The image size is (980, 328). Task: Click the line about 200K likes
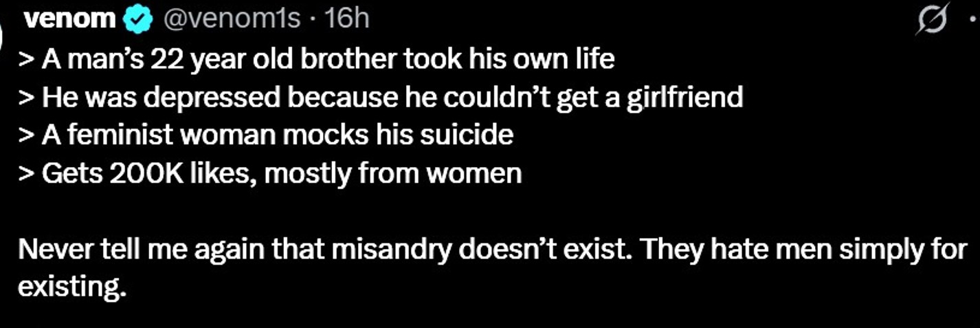click(x=270, y=173)
